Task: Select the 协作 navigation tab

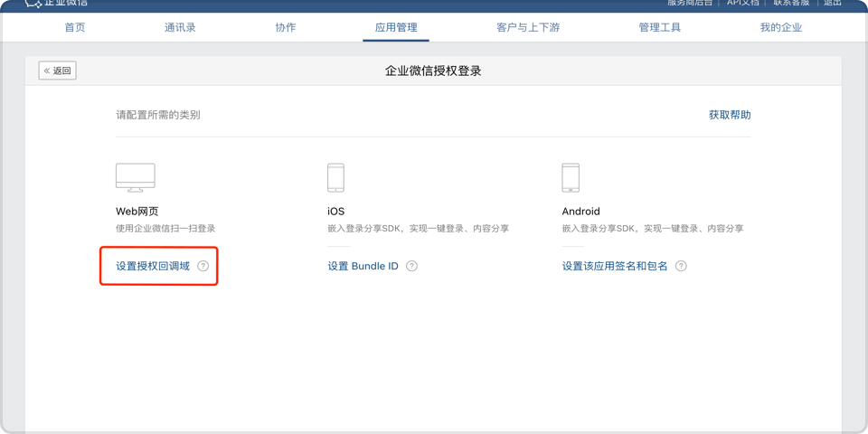Action: point(286,27)
